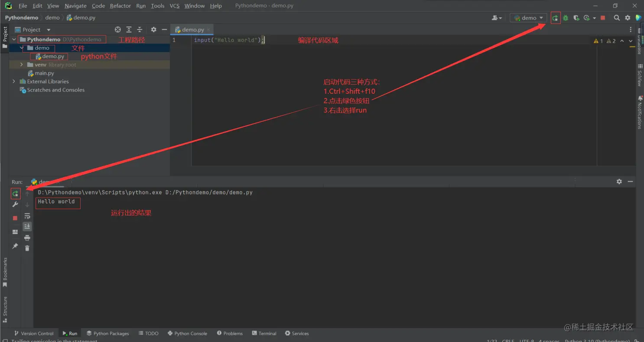Hide the Project panel with minus icon
644x342 pixels.
pos(164,30)
